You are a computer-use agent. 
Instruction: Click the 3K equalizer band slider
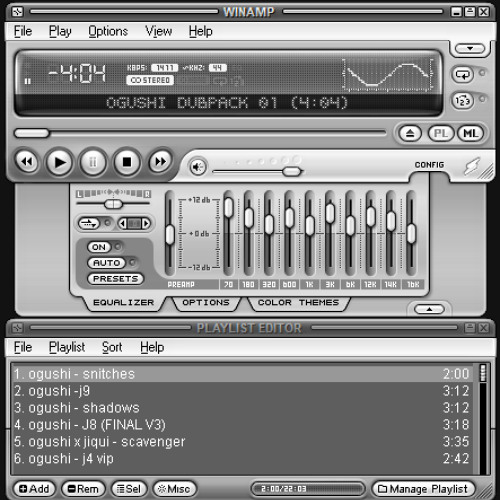tap(330, 213)
